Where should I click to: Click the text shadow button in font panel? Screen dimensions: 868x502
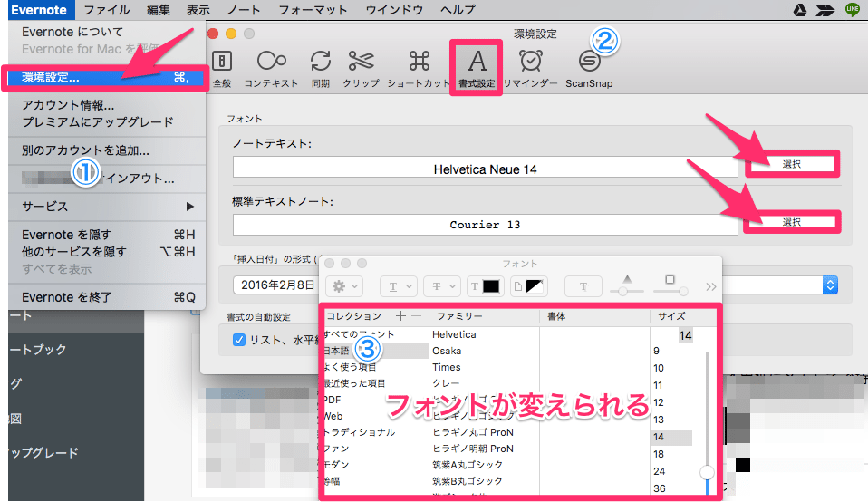click(583, 286)
